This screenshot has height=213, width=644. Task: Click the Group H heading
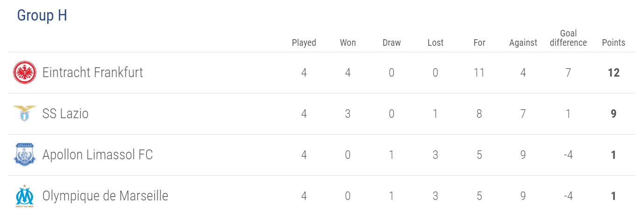pos(42,15)
